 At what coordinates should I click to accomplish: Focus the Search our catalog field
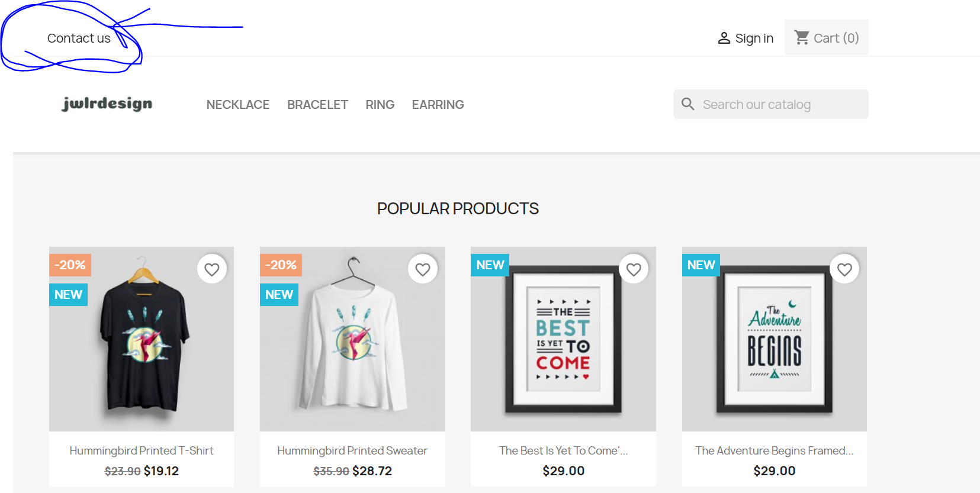[x=771, y=104]
